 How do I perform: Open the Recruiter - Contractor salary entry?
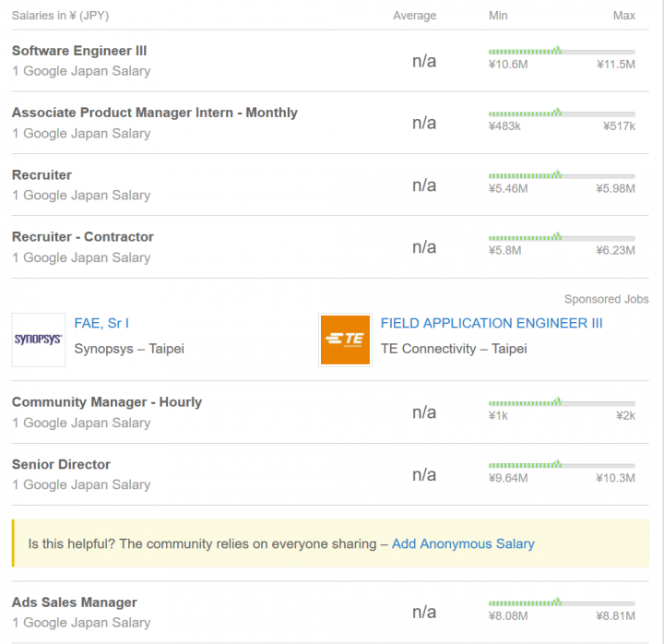point(83,237)
